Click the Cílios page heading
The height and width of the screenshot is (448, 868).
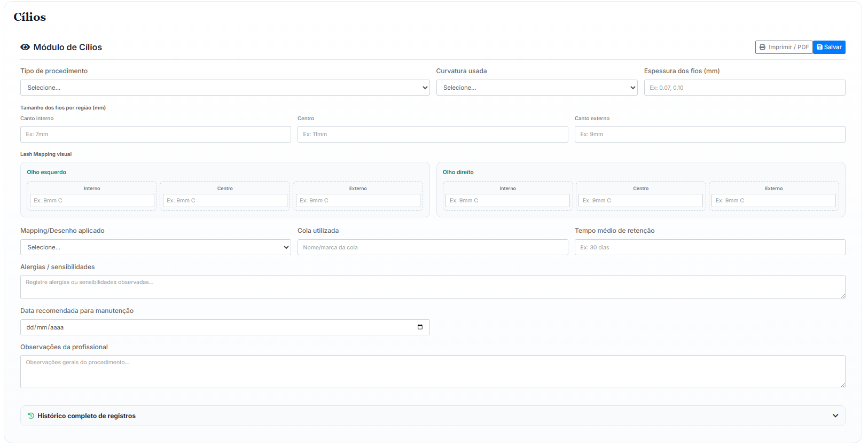30,17
